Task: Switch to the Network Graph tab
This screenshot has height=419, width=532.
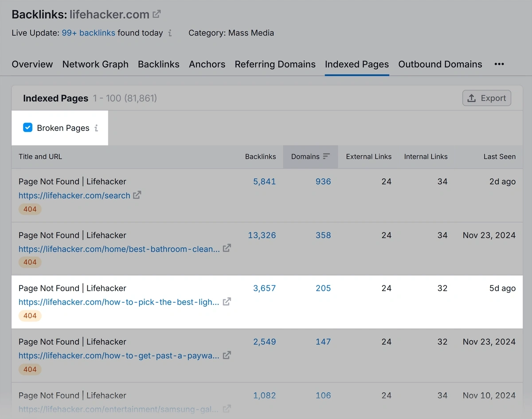Action: [95, 64]
